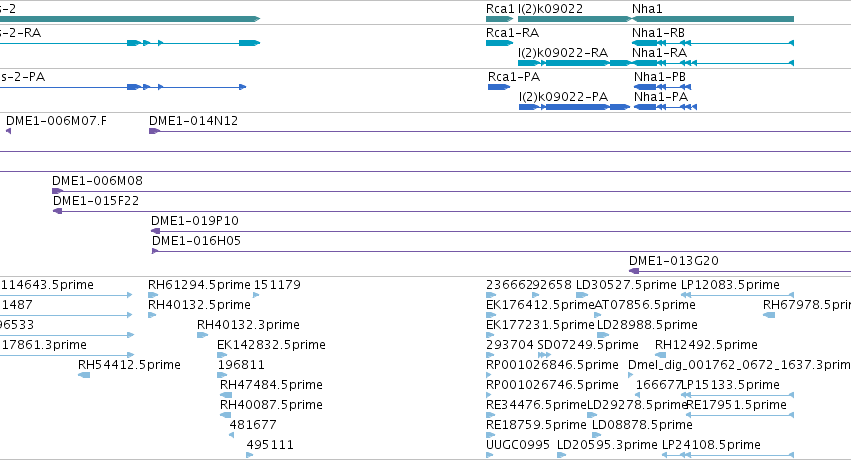The image size is (851, 460).
Task: Click the RH54412.5prime EST glyph
Action: [84, 375]
